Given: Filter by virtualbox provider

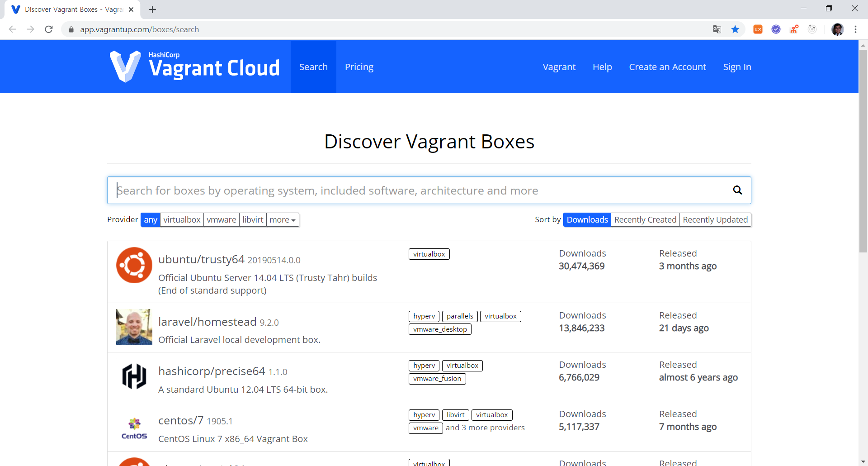Looking at the screenshot, I should (x=182, y=220).
